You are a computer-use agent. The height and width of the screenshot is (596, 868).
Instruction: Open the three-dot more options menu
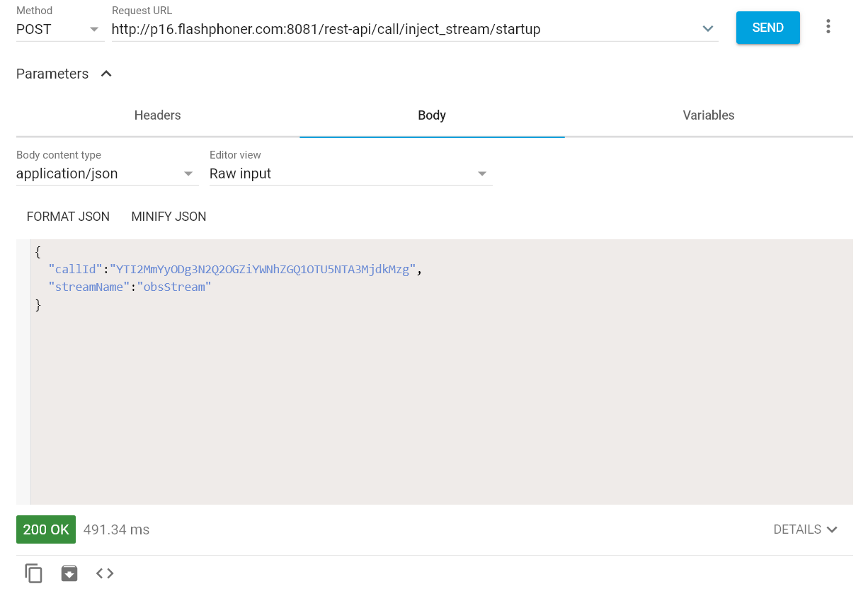click(x=828, y=27)
